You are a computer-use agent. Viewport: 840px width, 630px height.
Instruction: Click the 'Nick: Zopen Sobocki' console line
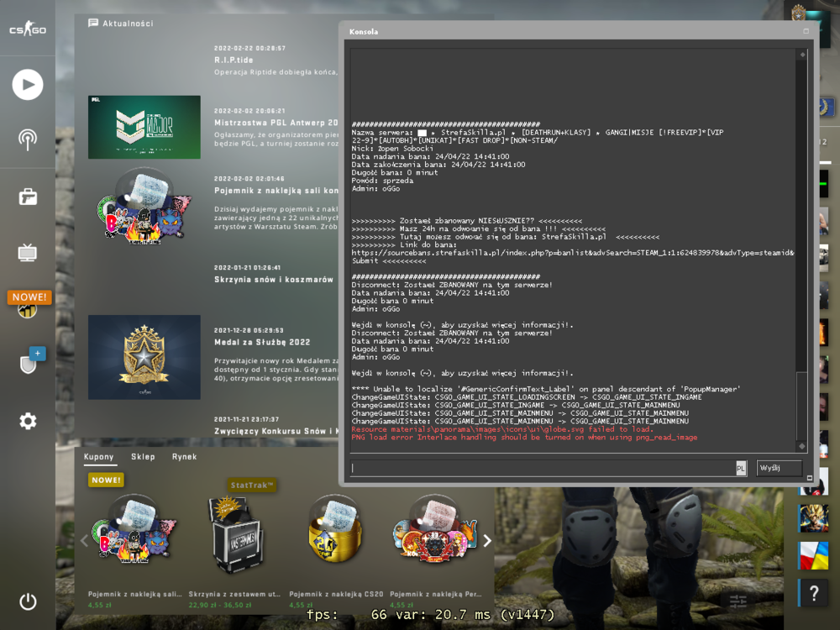pyautogui.click(x=392, y=149)
